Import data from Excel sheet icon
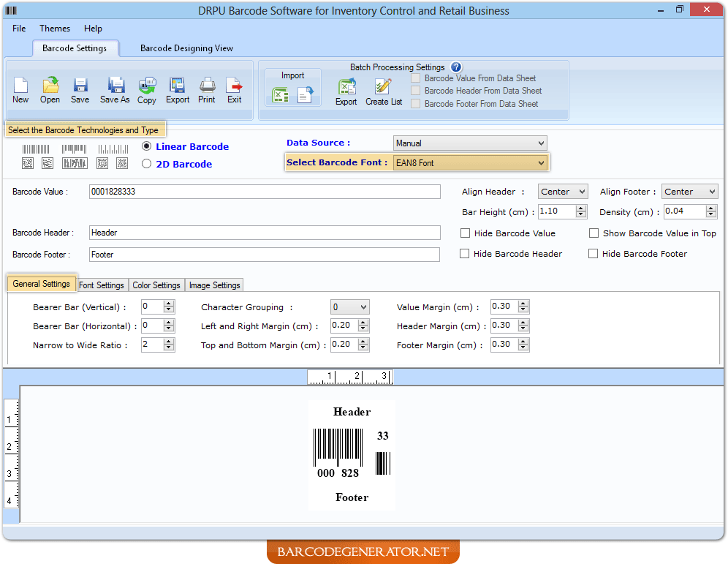The width and height of the screenshot is (728, 564). (x=280, y=95)
